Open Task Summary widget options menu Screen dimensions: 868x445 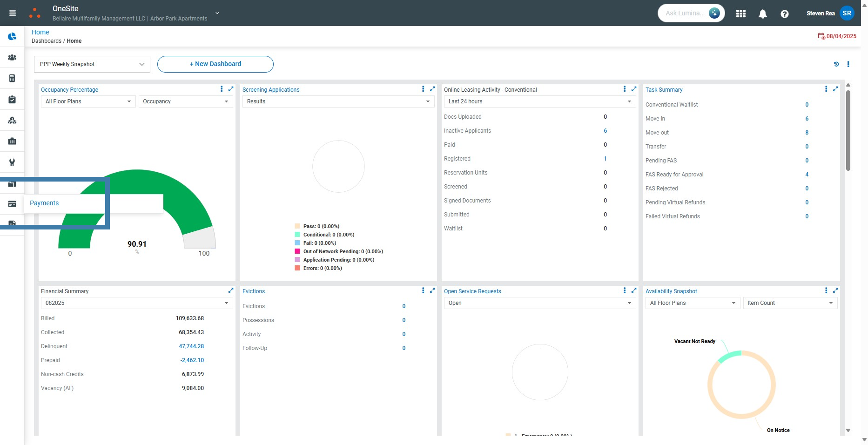[826, 89]
